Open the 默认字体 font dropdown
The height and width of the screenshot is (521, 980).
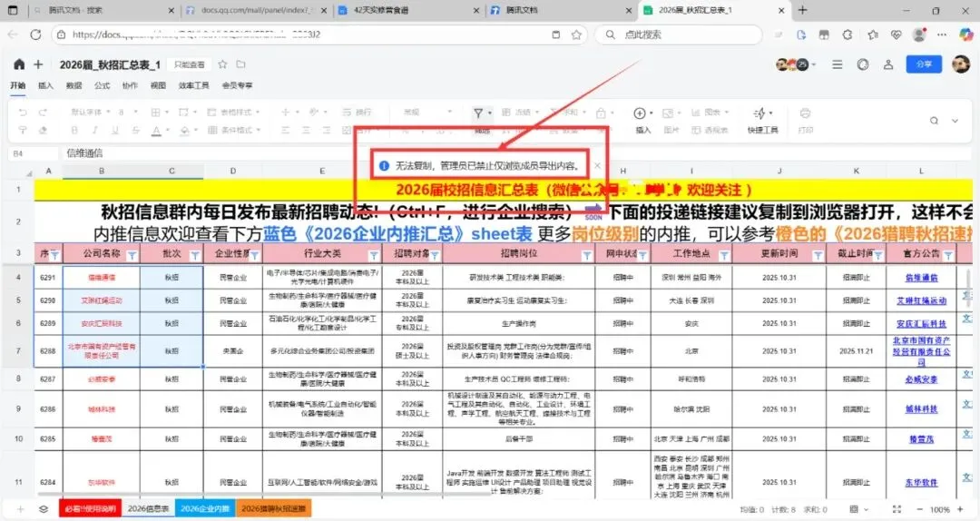(x=90, y=113)
